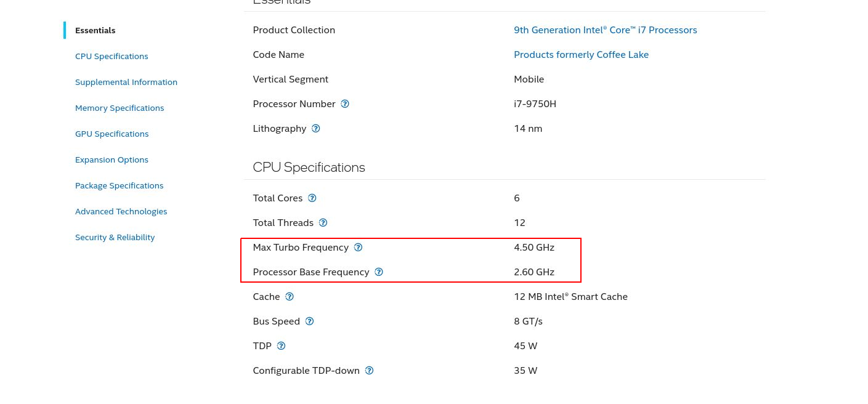Image resolution: width=868 pixels, height=404 pixels.
Task: Open Total Cores help tooltip icon
Action: [312, 198]
